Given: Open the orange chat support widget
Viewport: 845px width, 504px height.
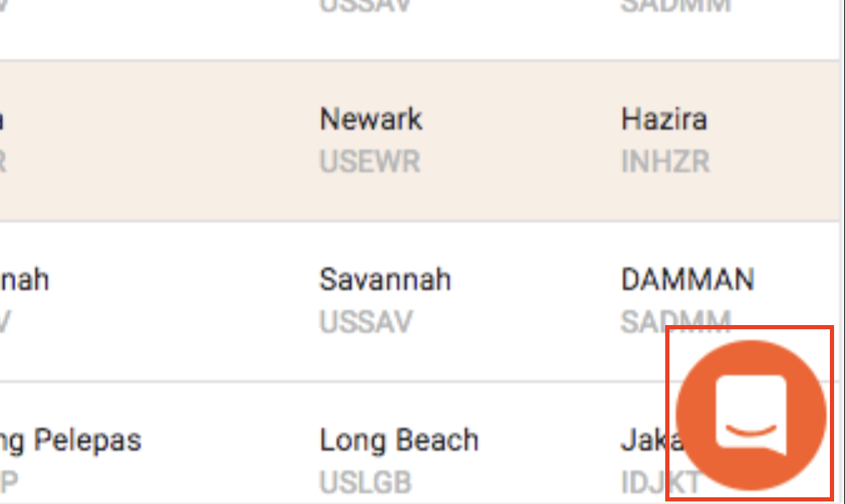Looking at the screenshot, I should click(x=751, y=415).
